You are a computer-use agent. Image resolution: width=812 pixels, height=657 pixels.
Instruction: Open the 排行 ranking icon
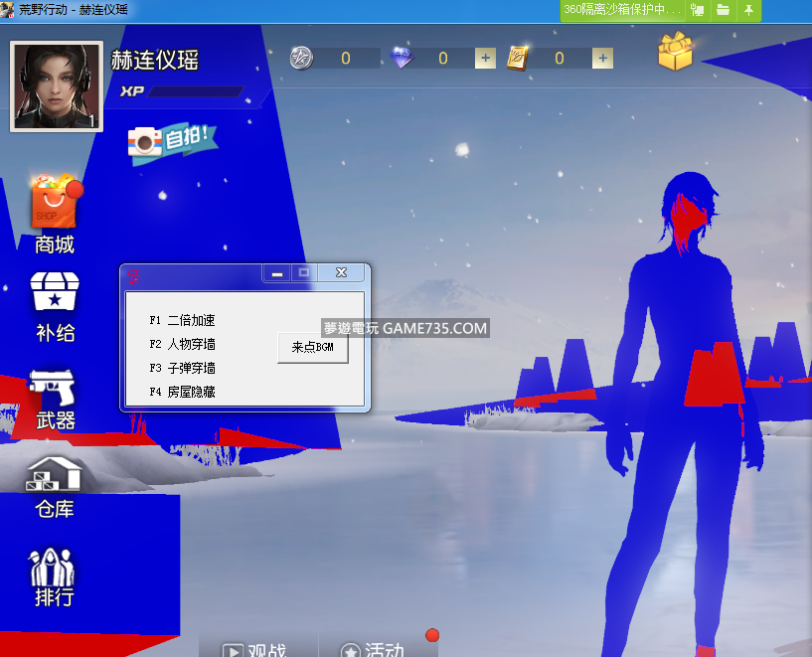tap(53, 567)
